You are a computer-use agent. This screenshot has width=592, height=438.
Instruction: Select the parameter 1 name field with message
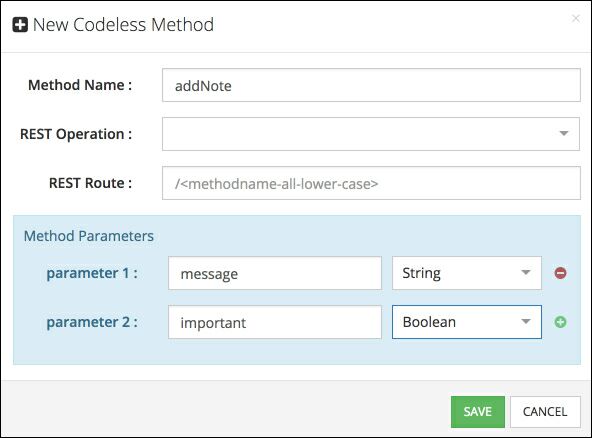pos(275,273)
